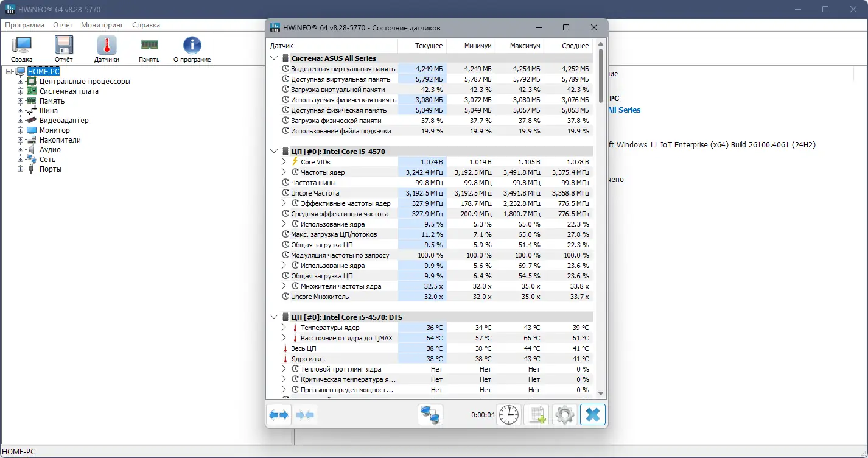Expand the Тепловой троттлинг ядра row
Viewport: 868px width, 458px height.
pos(284,369)
